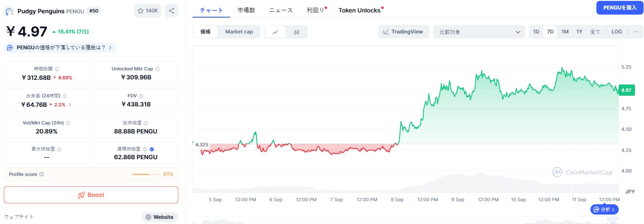Expand PENGUの価格が下落している理由は？ prompt
The width and height of the screenshot is (644, 224).
pyautogui.click(x=60, y=48)
